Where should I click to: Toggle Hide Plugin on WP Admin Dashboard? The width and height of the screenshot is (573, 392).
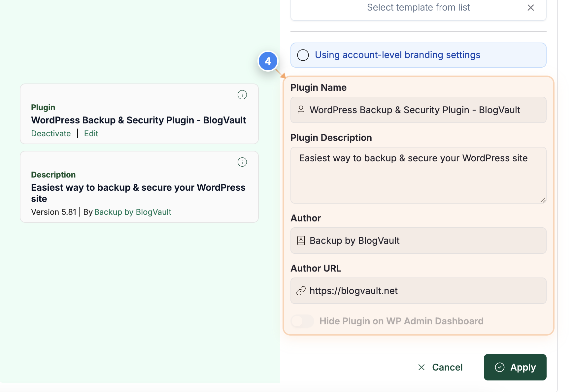point(302,321)
